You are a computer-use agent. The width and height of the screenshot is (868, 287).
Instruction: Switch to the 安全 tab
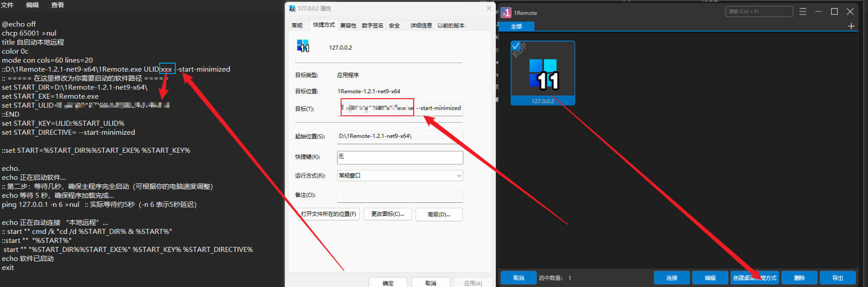pyautogui.click(x=394, y=26)
